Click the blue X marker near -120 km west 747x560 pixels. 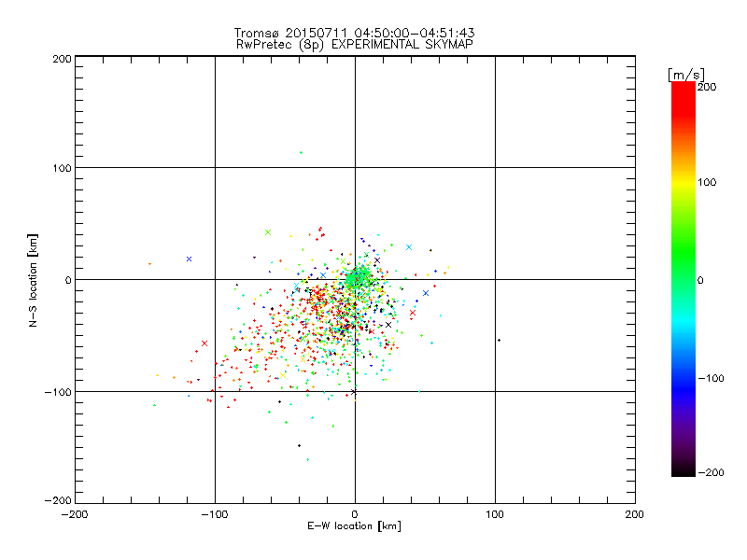190,259
